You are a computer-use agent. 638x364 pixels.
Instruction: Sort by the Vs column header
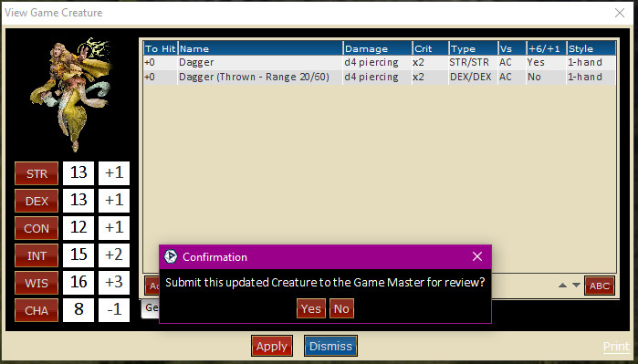coord(511,48)
